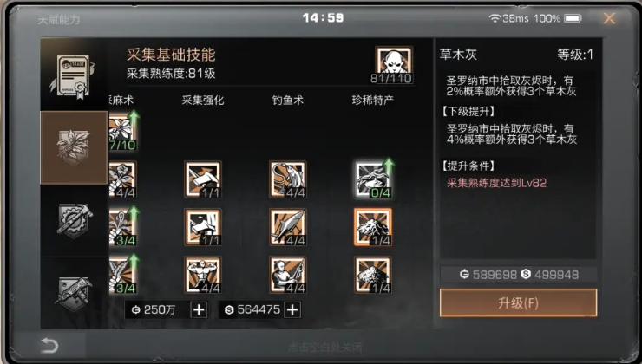Click the 升级(F) upgrade button
Screen dimensions: 642x364
518,302
